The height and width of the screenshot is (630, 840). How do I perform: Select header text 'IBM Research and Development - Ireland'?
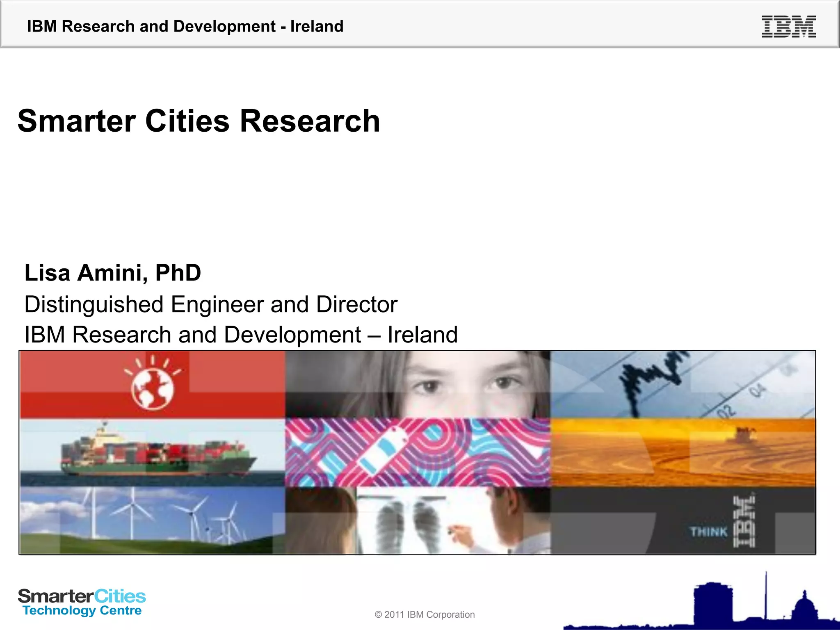click(x=185, y=27)
